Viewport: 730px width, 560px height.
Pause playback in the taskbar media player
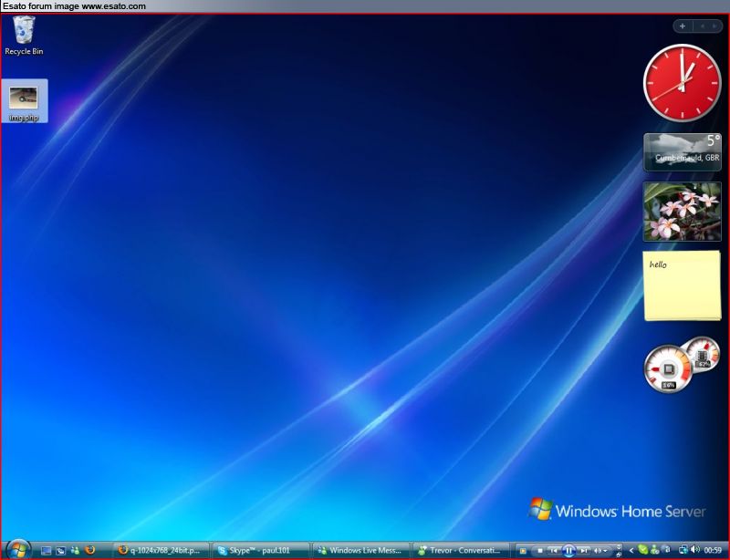(568, 551)
